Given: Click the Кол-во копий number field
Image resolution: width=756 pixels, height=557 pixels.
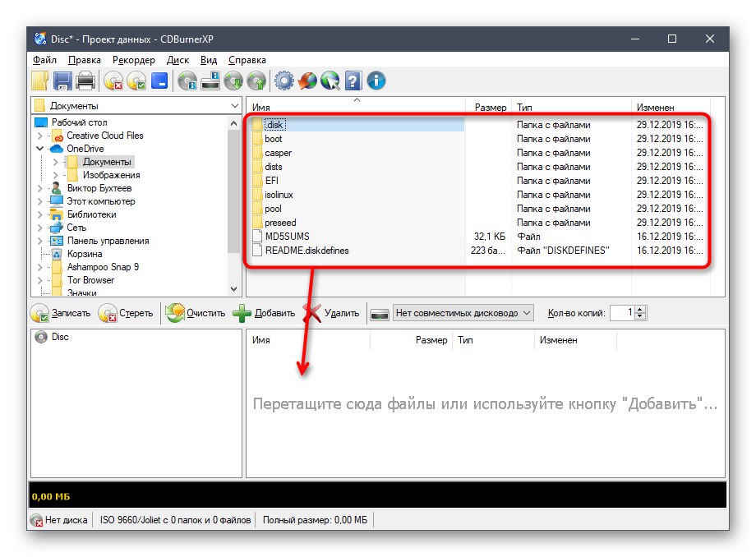Looking at the screenshot, I should tap(622, 313).
